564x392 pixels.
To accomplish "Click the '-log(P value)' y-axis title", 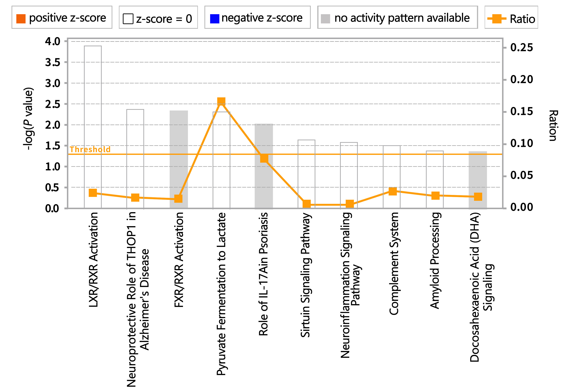I will (x=29, y=118).
